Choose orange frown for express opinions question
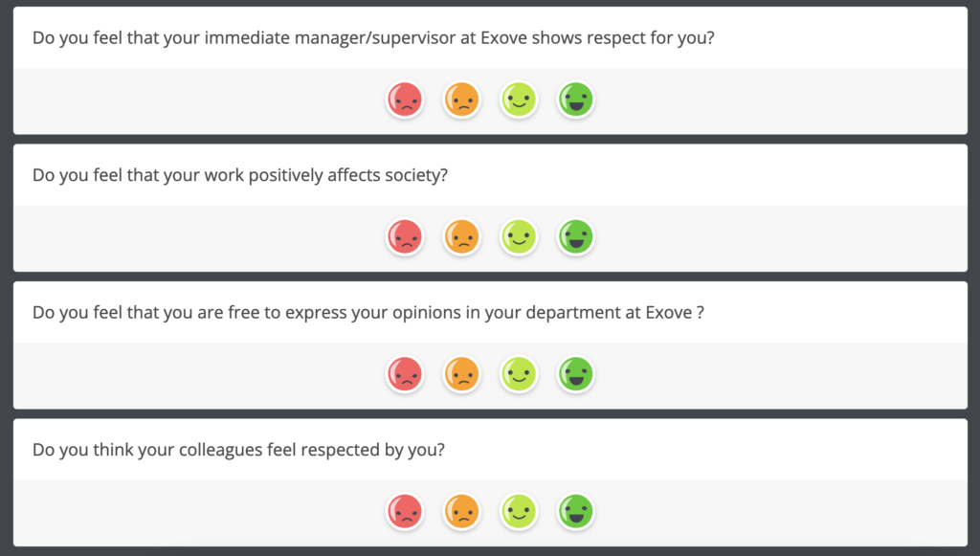This screenshot has width=980, height=556. point(462,374)
